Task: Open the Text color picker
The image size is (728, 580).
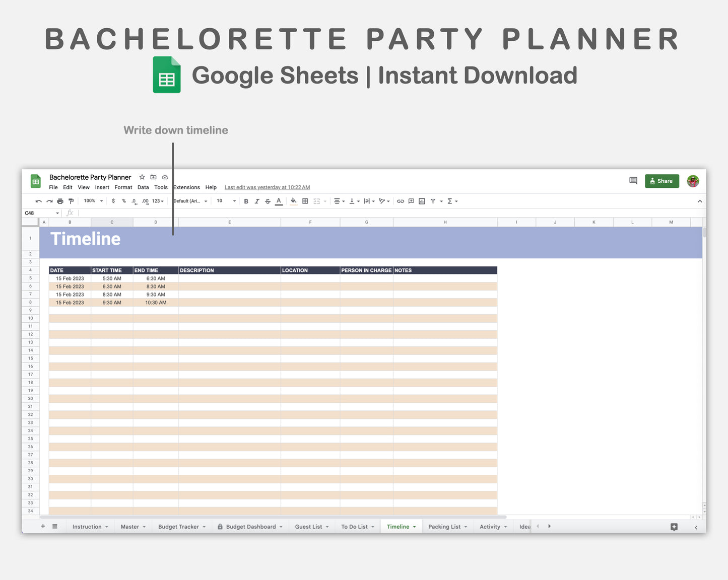Action: click(x=279, y=201)
